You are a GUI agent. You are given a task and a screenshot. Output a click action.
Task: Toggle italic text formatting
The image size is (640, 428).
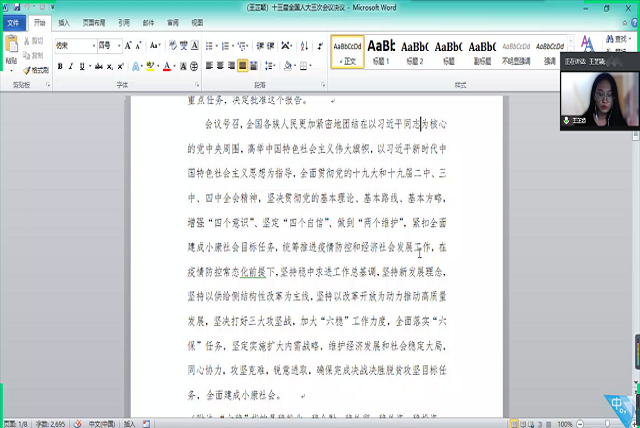(72, 66)
